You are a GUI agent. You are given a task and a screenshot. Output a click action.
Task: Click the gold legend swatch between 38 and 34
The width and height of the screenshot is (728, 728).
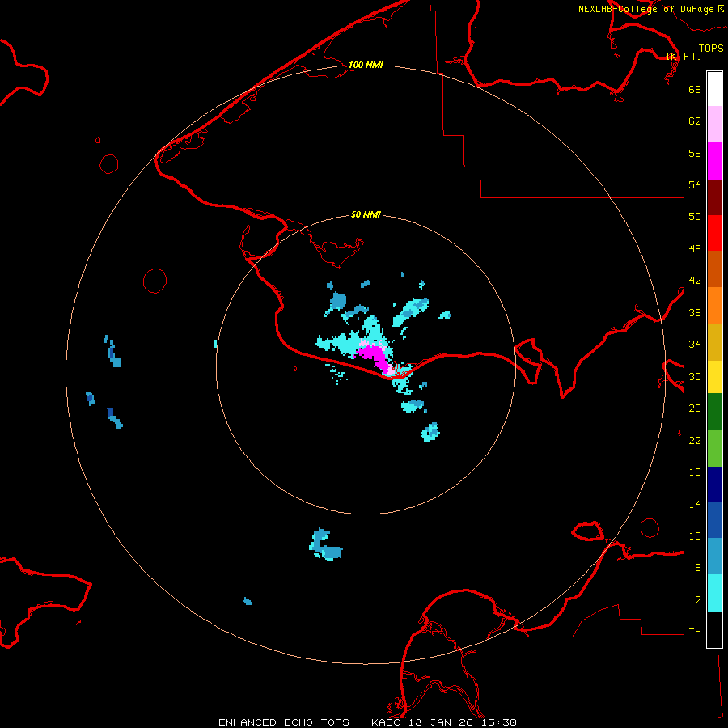click(x=714, y=342)
